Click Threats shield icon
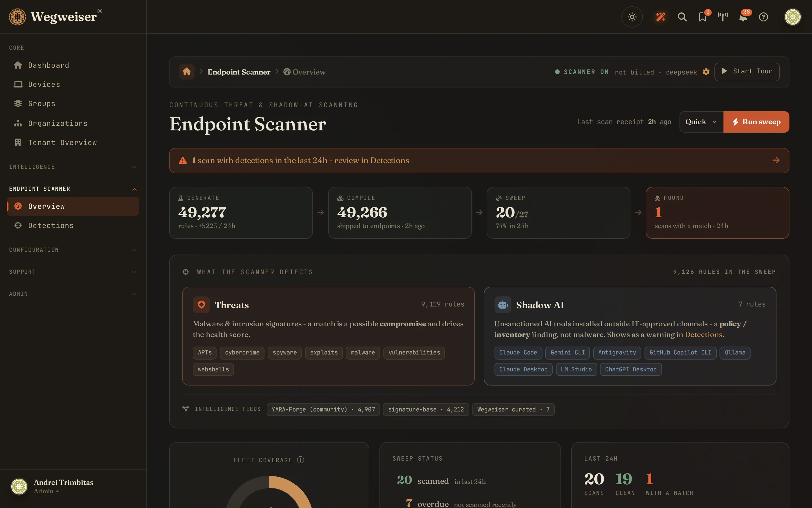Viewport: 812px width, 508px height. (x=201, y=305)
